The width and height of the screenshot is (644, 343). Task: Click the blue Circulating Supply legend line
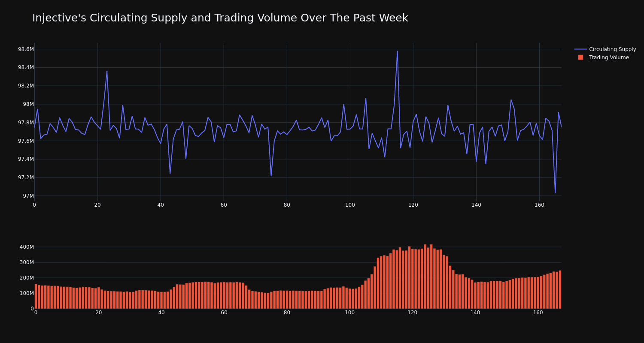[x=580, y=49]
